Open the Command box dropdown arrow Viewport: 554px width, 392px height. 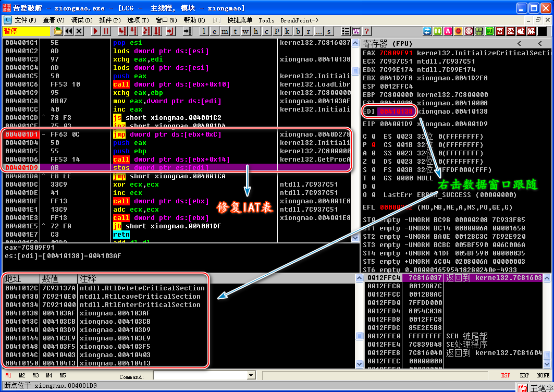pyautogui.click(x=252, y=375)
